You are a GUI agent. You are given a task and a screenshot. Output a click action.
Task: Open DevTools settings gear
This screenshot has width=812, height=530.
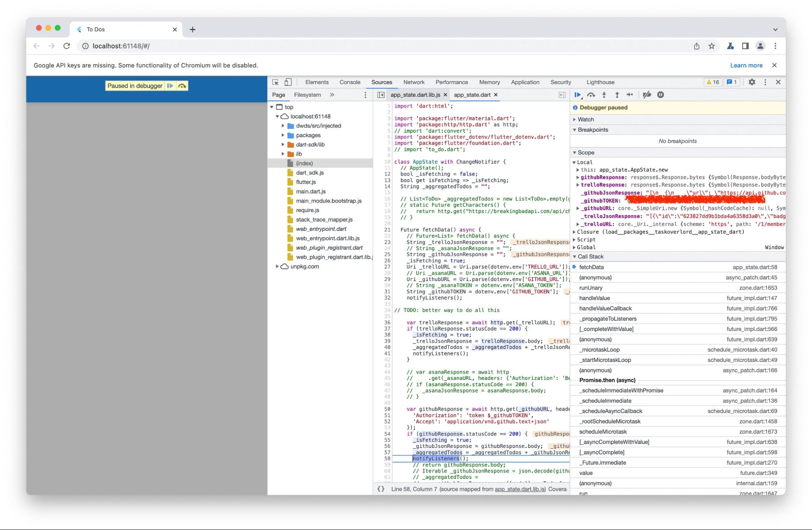coord(752,82)
